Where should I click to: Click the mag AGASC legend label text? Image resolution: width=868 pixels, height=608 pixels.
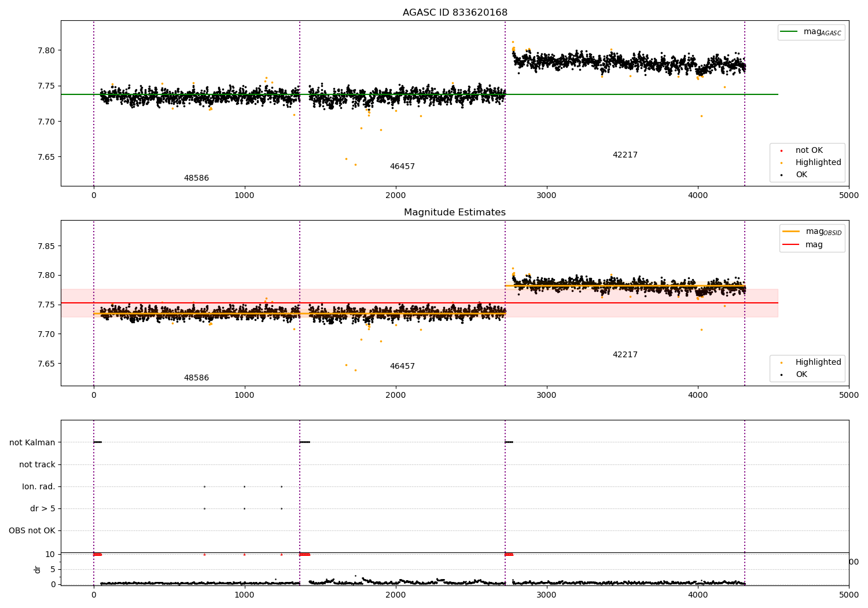tap(822, 32)
